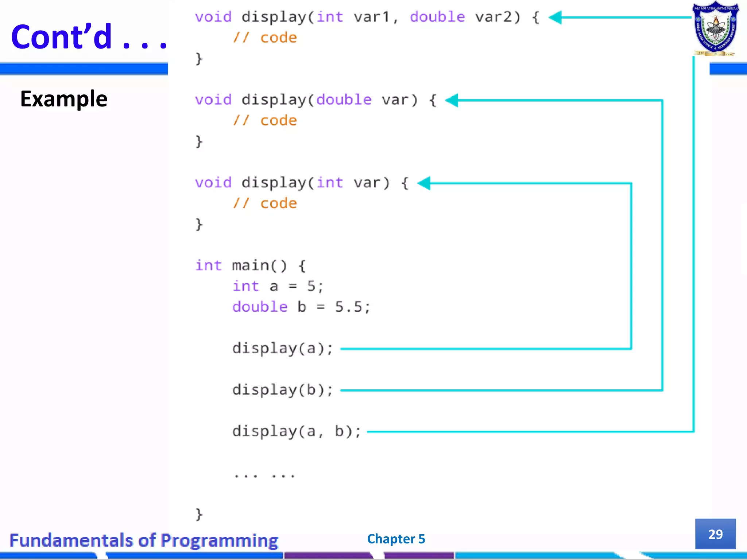Click the display(a, b); call line

coord(297,432)
